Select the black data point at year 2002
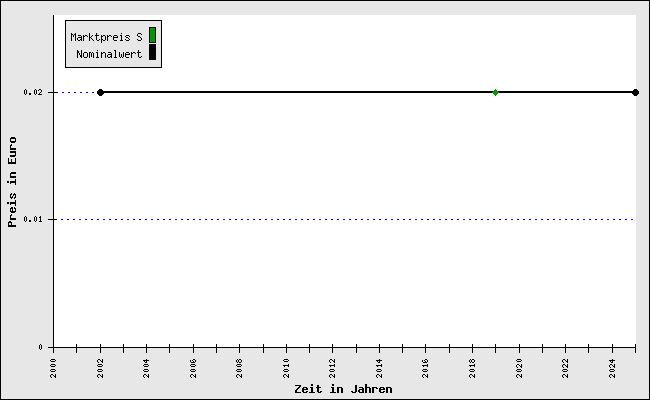 100,92
